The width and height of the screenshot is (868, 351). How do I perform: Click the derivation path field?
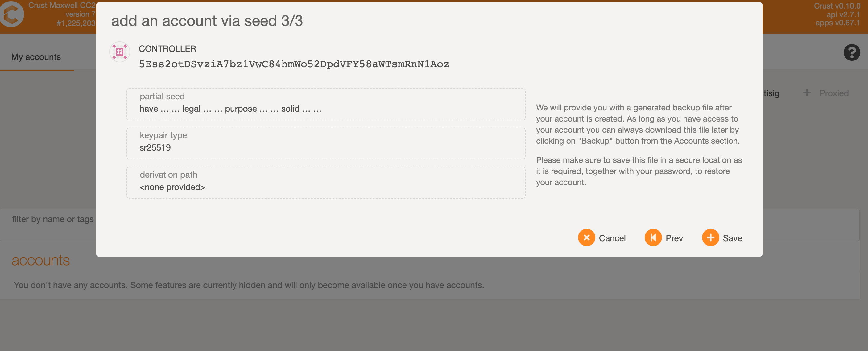pyautogui.click(x=325, y=182)
